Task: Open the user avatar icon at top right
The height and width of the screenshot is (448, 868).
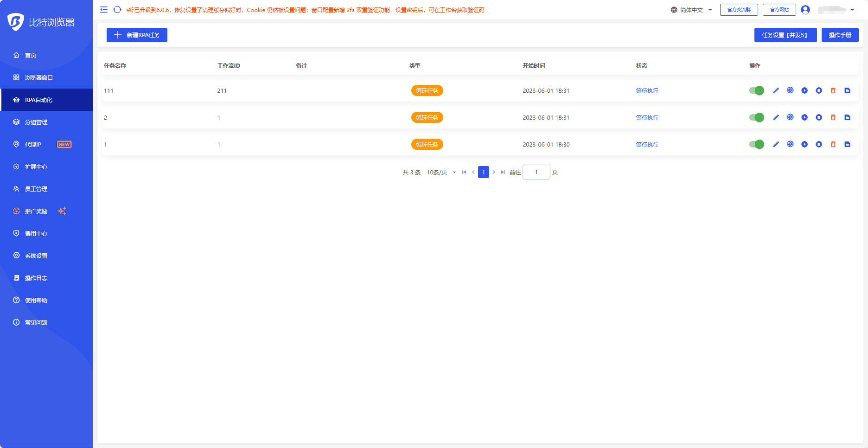Action: (805, 10)
